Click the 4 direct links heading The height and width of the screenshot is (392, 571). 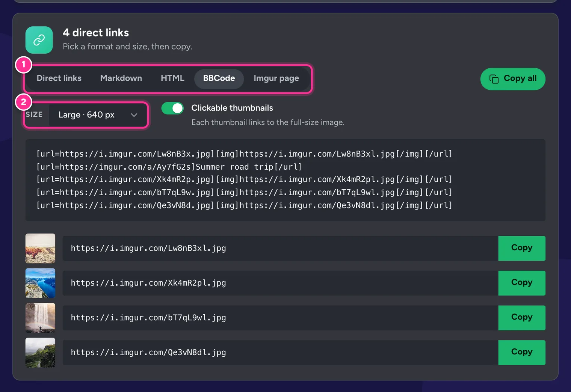point(96,33)
